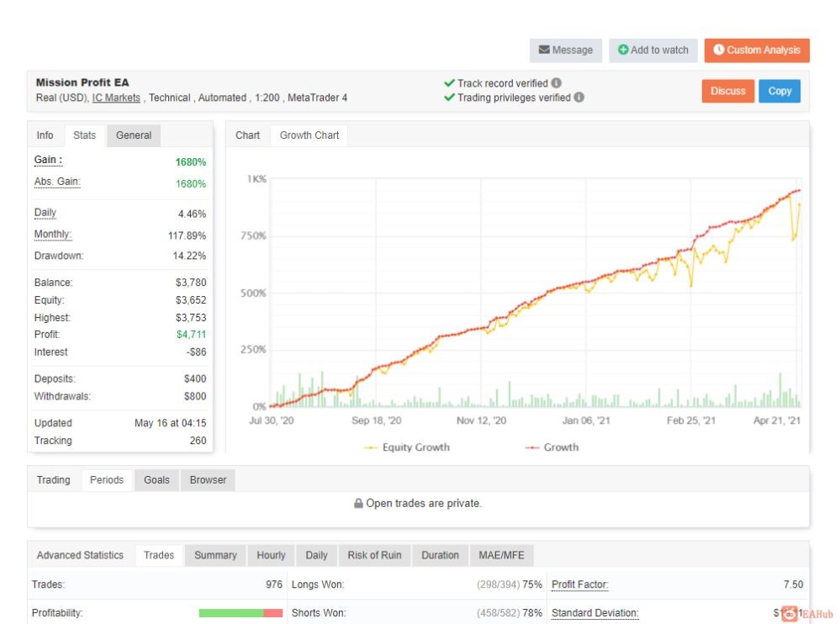Click the green plus icon beside Add to watch
The width and height of the screenshot is (840, 624).
click(x=623, y=50)
